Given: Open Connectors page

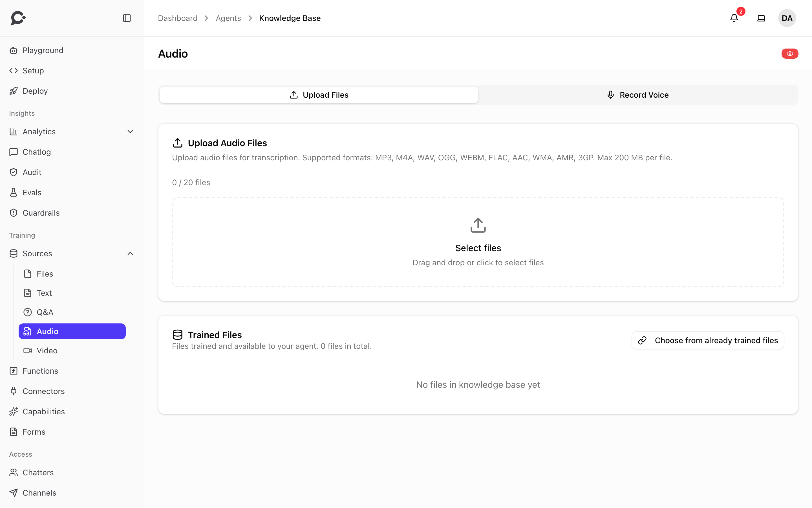Looking at the screenshot, I should click(x=72, y=391).
